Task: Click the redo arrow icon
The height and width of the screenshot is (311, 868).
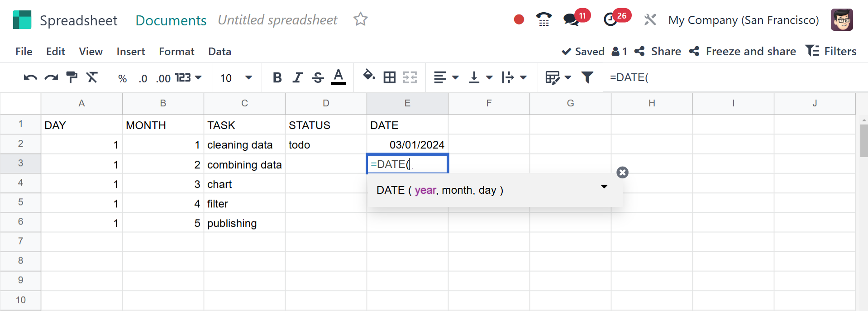Action: [51, 78]
